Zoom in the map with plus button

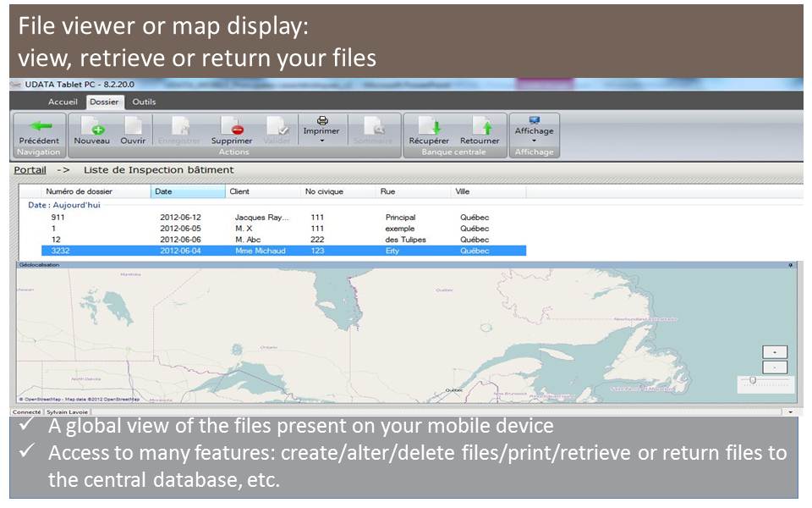click(x=775, y=351)
